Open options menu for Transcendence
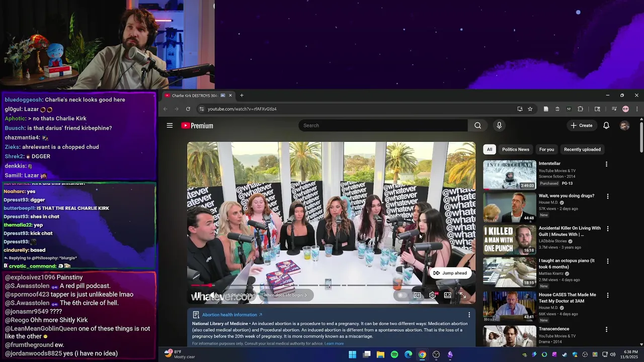 pyautogui.click(x=606, y=329)
